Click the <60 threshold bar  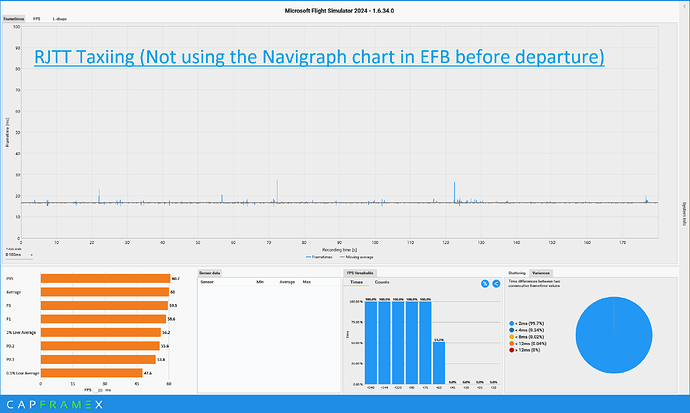[439, 363]
